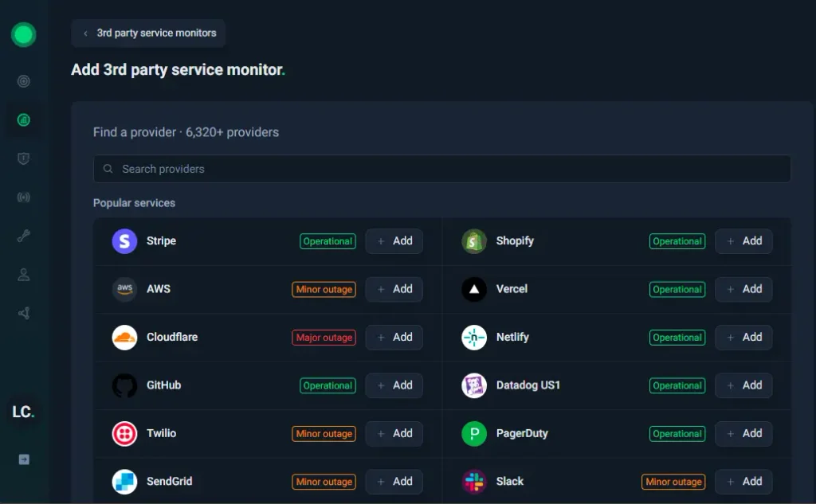Click the Netlify logo icon
This screenshot has height=504, width=816.
474,338
